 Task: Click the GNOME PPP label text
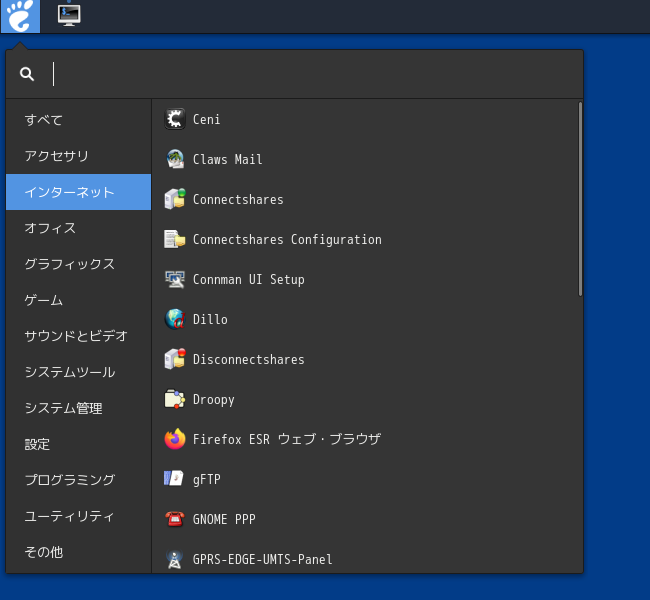[224, 519]
